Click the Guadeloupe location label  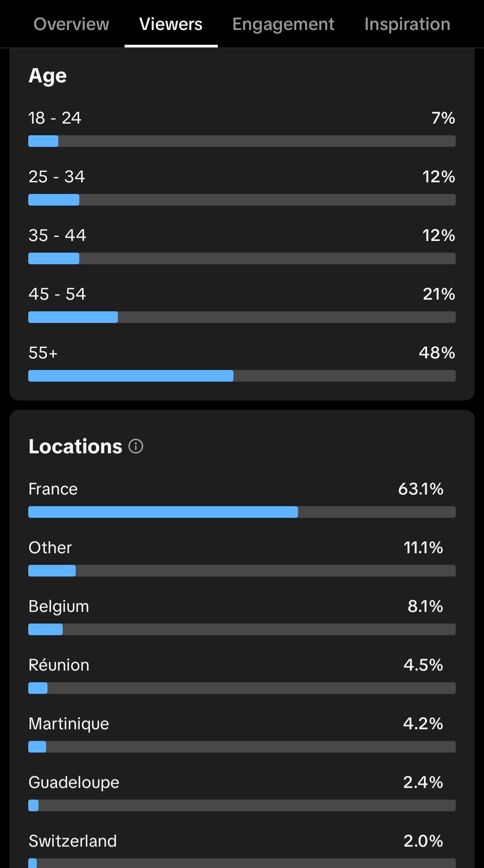[74, 782]
